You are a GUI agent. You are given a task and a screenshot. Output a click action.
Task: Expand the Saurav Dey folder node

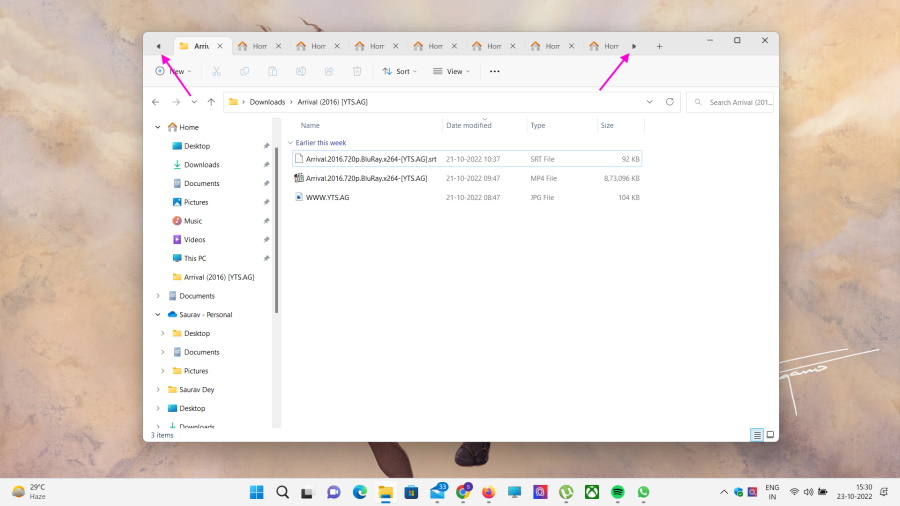(158, 390)
